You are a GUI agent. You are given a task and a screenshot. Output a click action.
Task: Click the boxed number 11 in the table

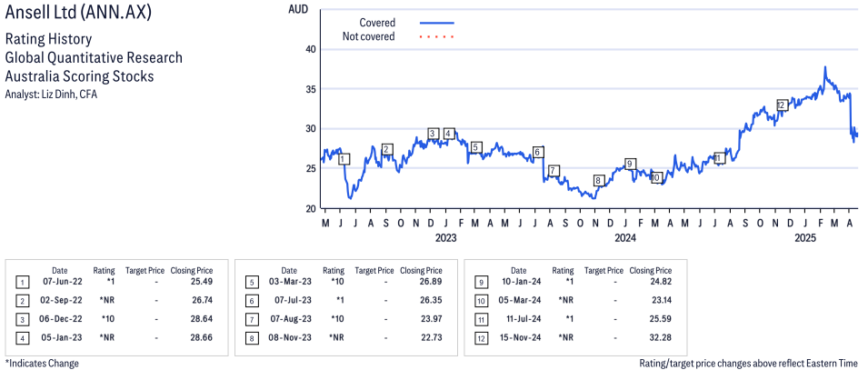481,320
